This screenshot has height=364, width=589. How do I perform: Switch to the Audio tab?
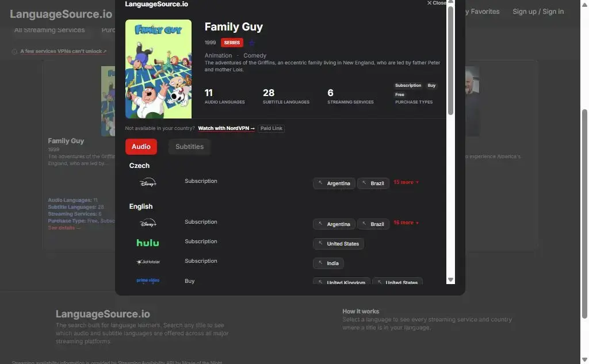pyautogui.click(x=141, y=147)
